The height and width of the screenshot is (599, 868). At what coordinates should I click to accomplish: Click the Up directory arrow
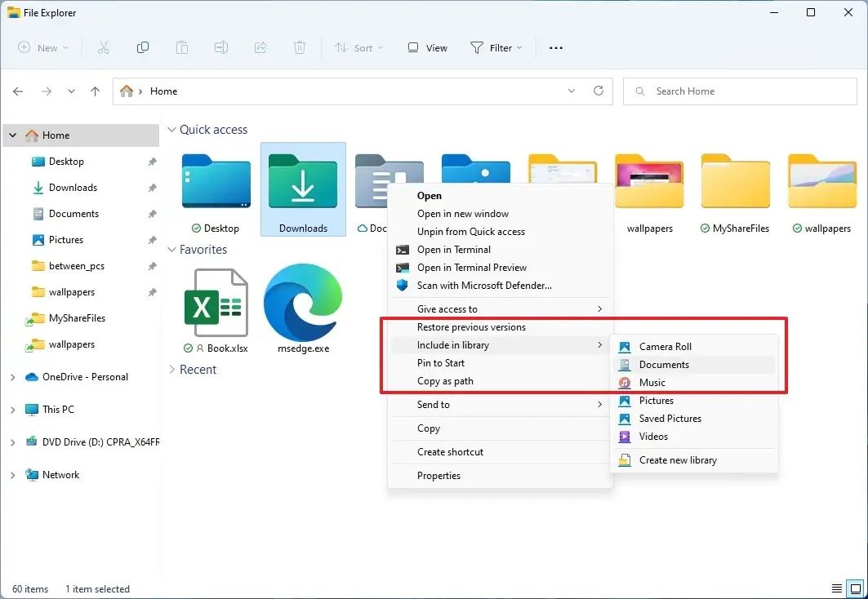point(96,91)
